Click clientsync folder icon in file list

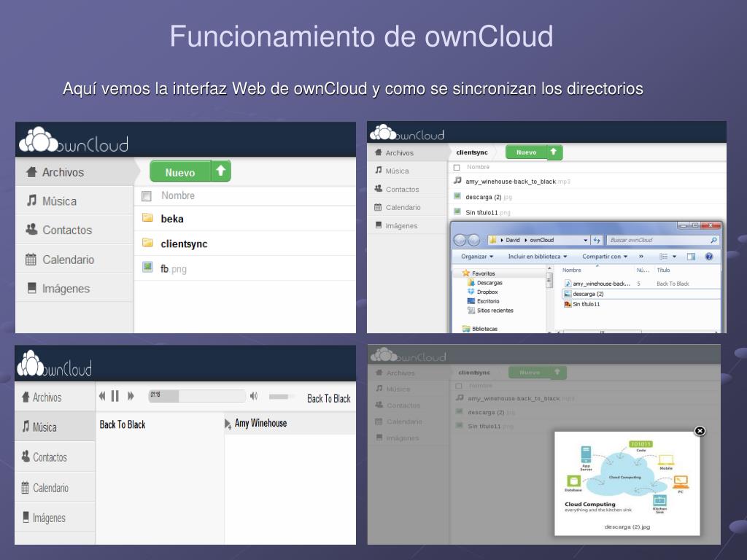(x=147, y=243)
